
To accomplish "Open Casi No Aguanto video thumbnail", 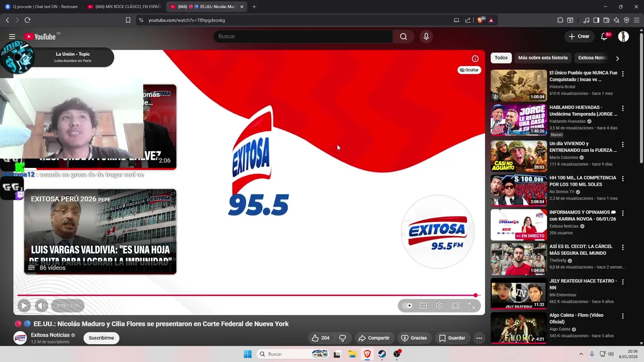I will (519, 156).
